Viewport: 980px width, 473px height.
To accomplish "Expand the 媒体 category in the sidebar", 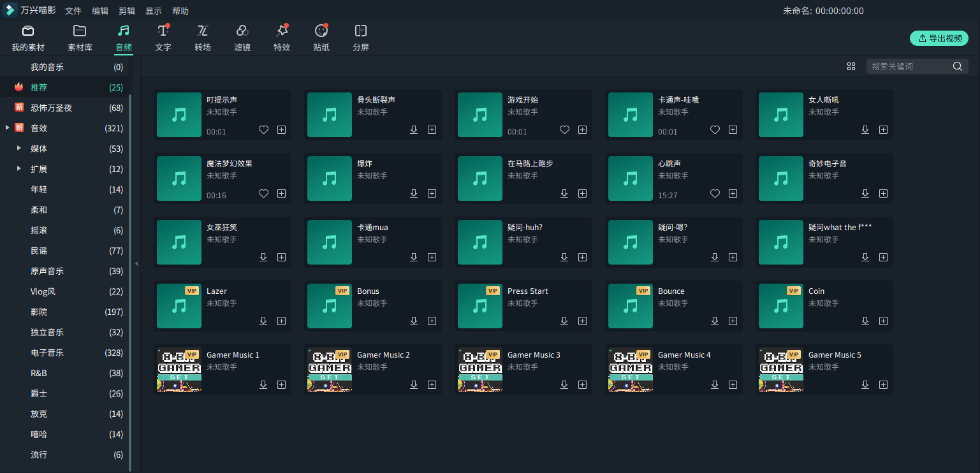I will tap(19, 148).
